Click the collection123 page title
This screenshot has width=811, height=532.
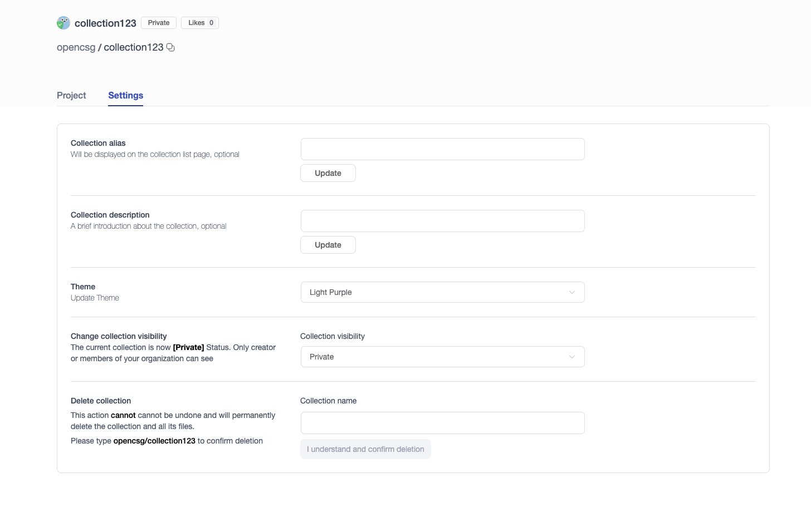[105, 23]
